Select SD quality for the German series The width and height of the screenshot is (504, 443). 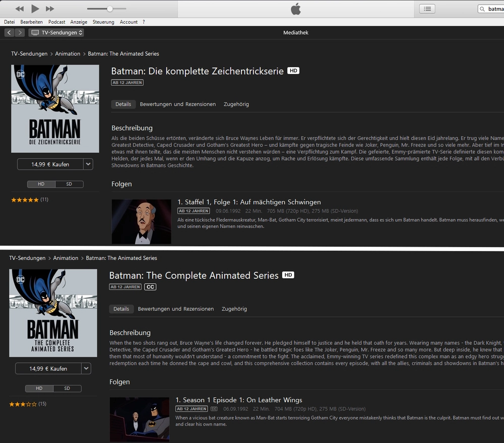click(x=69, y=184)
